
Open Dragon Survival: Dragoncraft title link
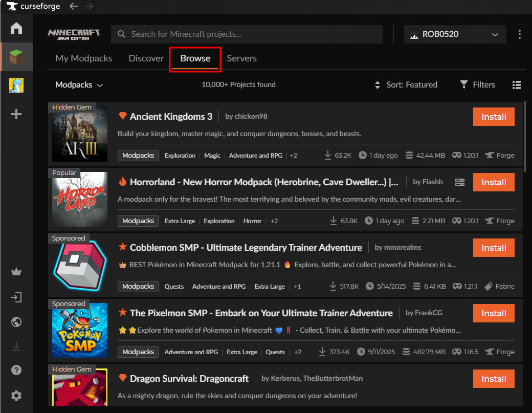189,378
